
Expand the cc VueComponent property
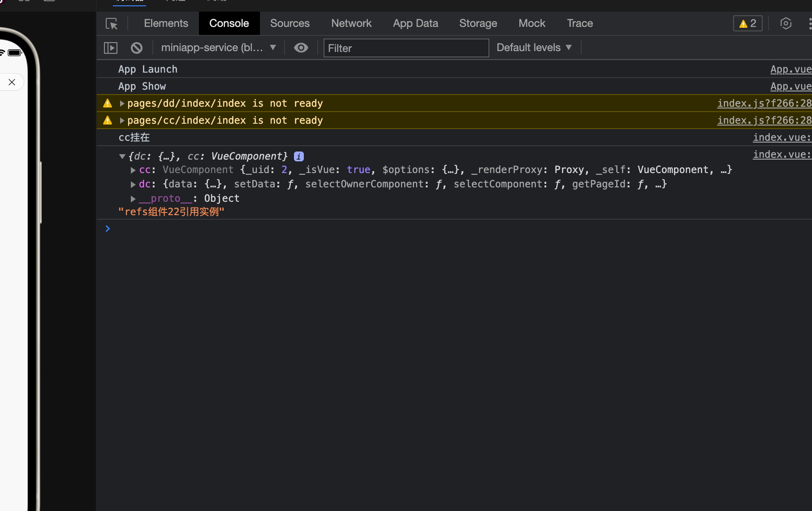(x=133, y=170)
